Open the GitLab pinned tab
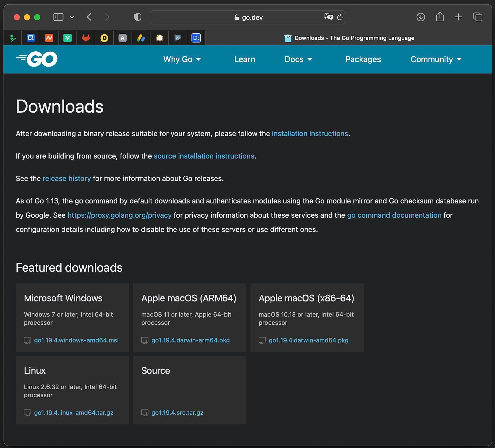The image size is (495, 448). click(86, 38)
